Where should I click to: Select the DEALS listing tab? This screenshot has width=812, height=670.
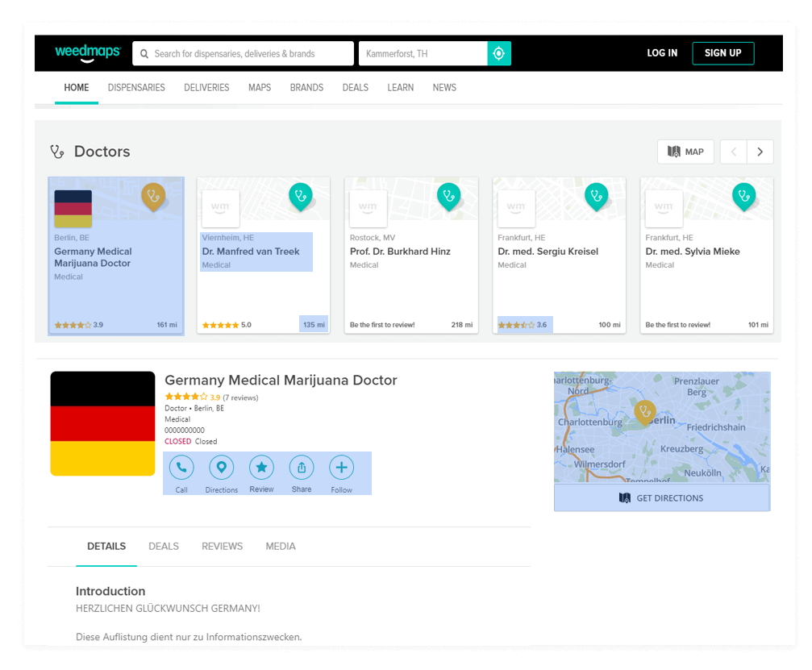(164, 547)
